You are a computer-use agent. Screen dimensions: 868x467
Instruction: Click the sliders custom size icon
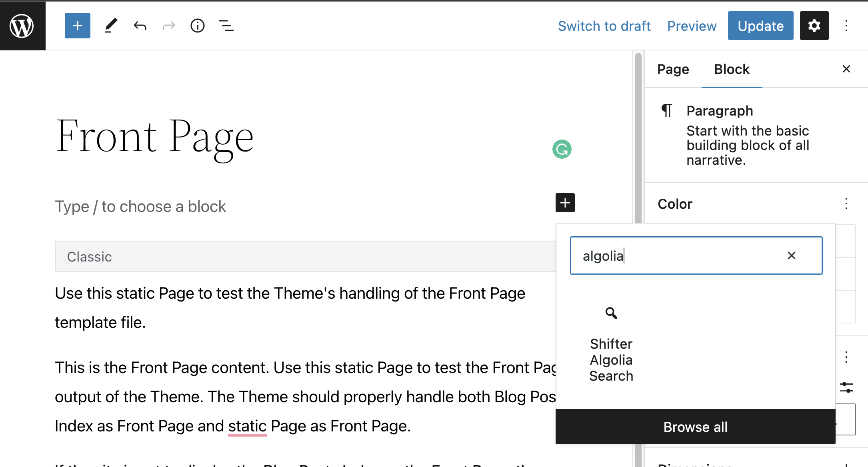(846, 387)
